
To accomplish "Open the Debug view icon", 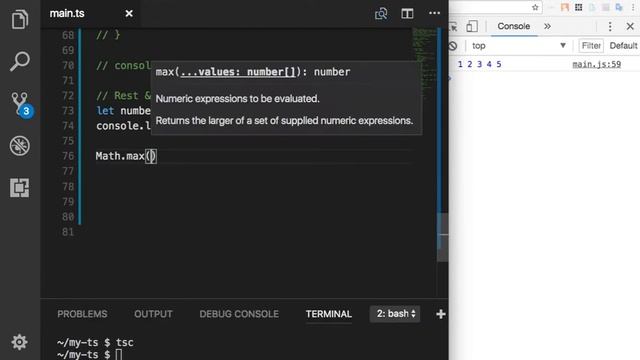I will (x=20, y=146).
